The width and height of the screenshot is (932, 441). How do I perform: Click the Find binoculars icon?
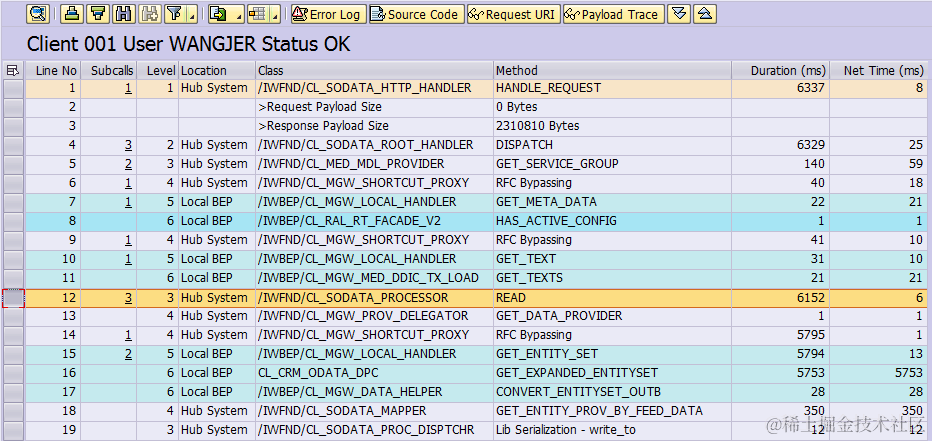click(x=124, y=14)
